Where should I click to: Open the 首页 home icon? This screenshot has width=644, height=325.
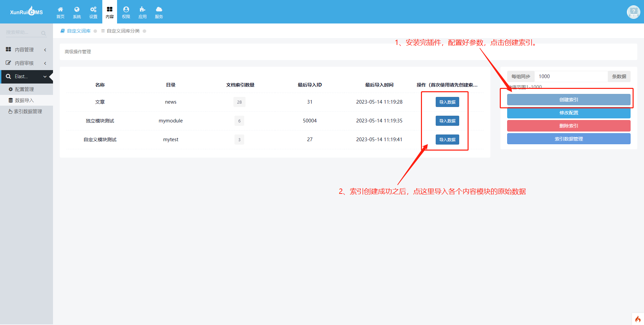pyautogui.click(x=60, y=9)
